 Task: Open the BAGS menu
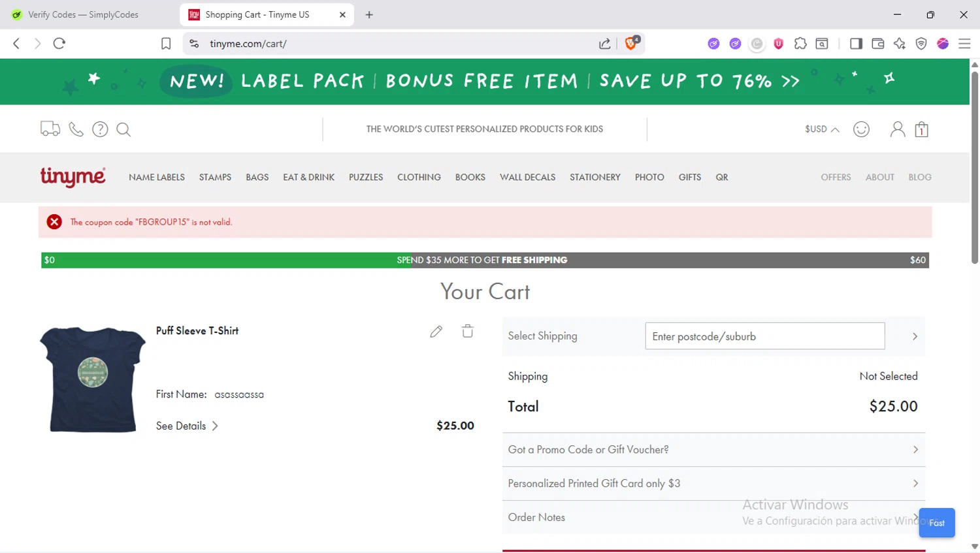coord(257,178)
